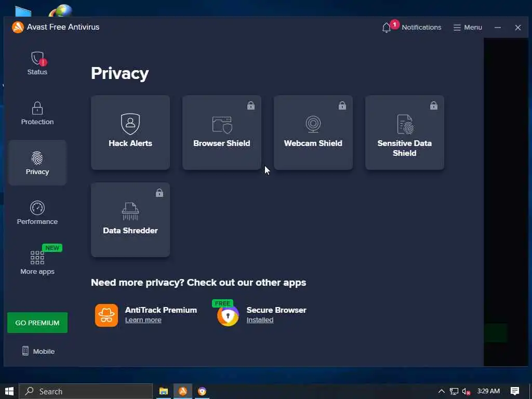Open Avast Secure Browser from taskbar

202,391
